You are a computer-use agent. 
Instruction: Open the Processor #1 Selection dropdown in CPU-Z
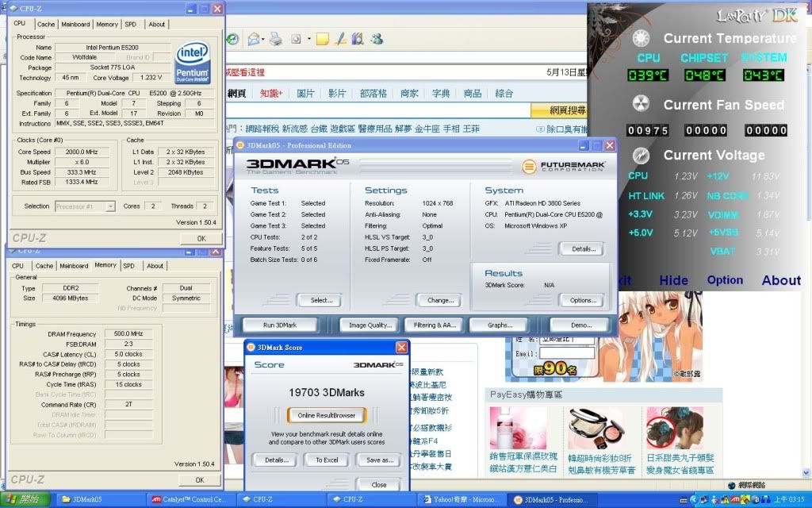tap(85, 206)
